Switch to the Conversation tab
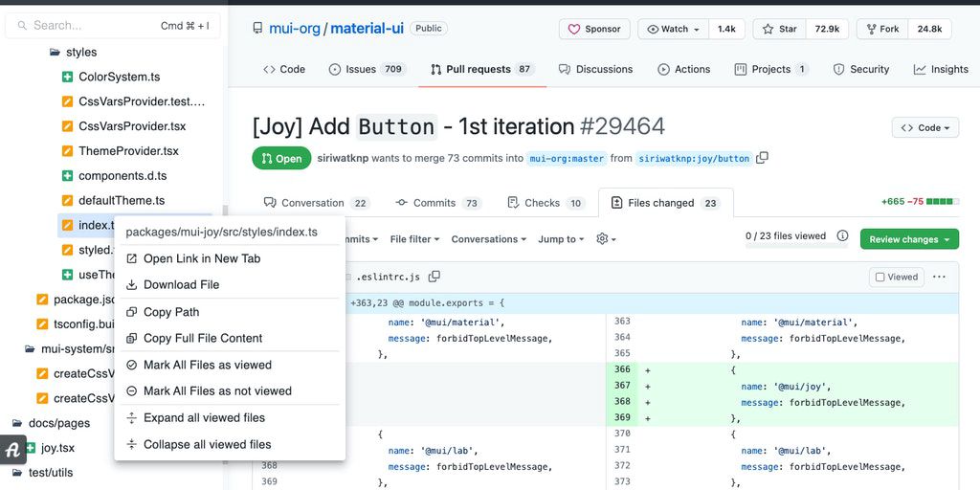 coord(311,203)
